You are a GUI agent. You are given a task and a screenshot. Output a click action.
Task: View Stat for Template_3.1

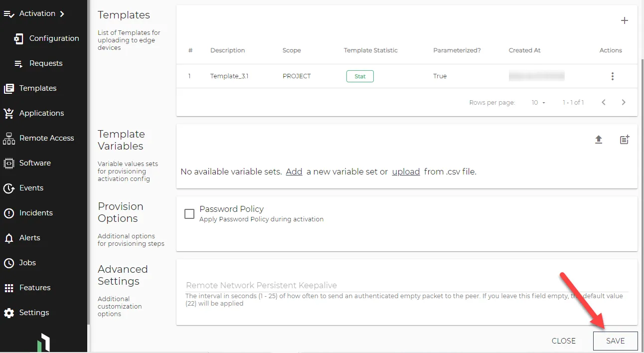(x=360, y=76)
